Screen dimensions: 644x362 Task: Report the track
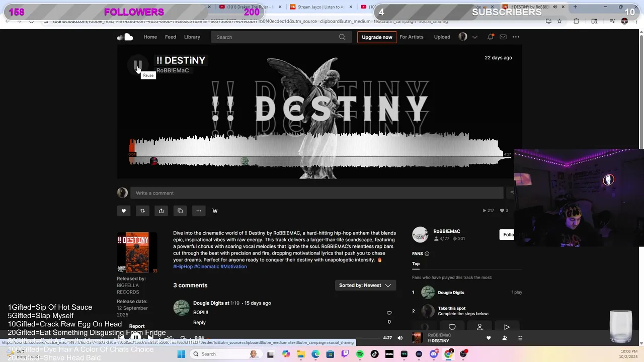136,326
